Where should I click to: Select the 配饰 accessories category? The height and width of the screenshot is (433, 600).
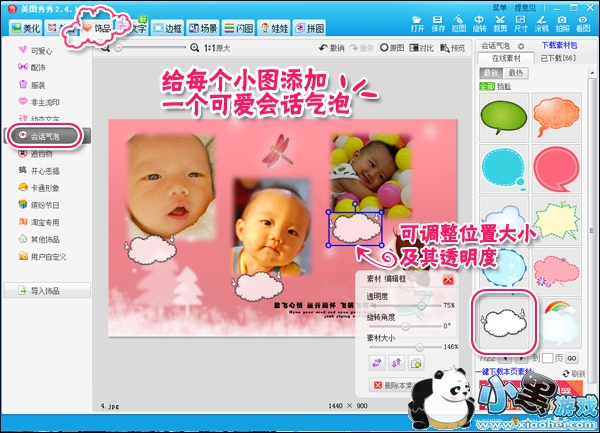pyautogui.click(x=32, y=67)
